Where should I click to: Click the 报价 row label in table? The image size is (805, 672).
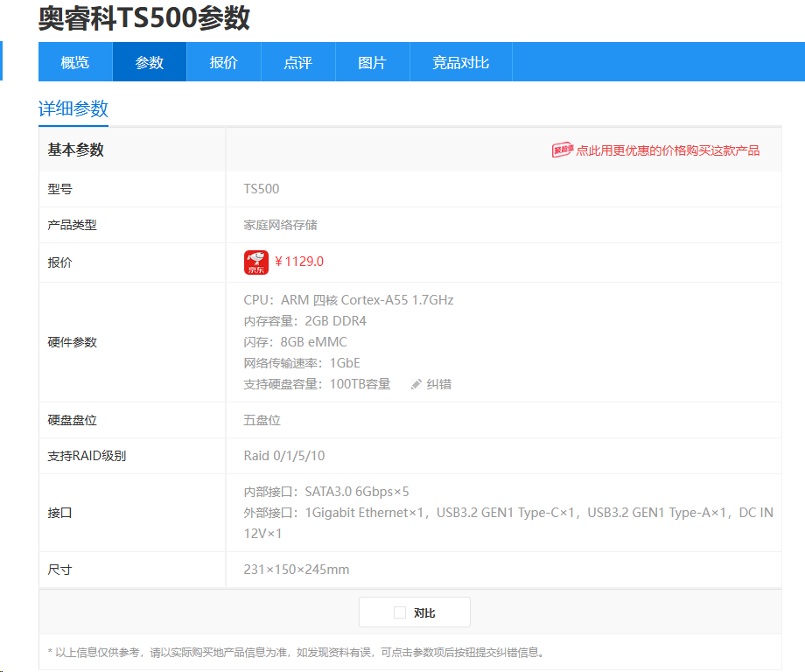coord(59,262)
